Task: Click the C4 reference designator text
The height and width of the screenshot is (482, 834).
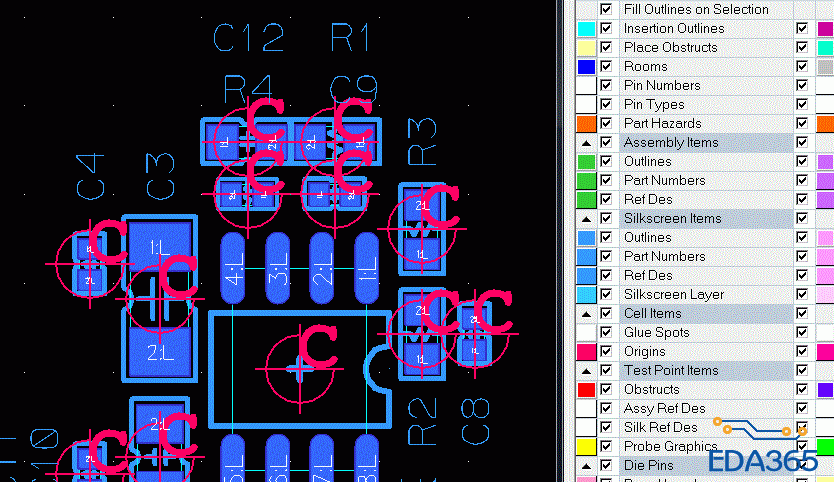Action: pos(90,177)
